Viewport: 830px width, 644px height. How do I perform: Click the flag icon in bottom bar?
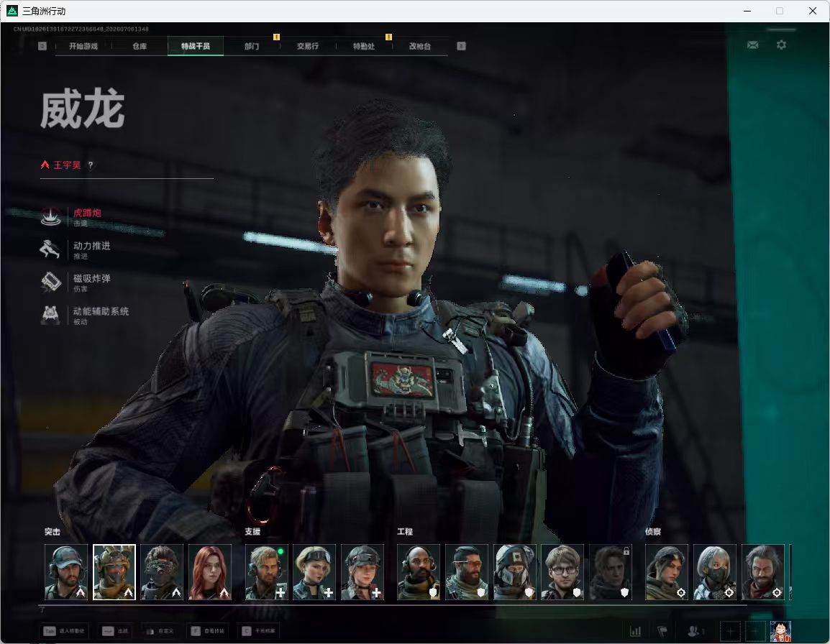662,631
